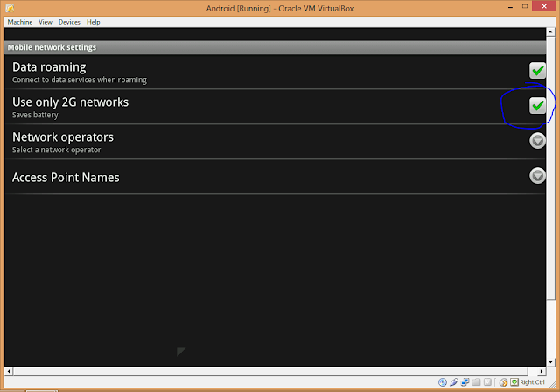Viewport: 560px width, 392px height.
Task: Click the vertical scrollbar thumb
Action: pos(550,168)
